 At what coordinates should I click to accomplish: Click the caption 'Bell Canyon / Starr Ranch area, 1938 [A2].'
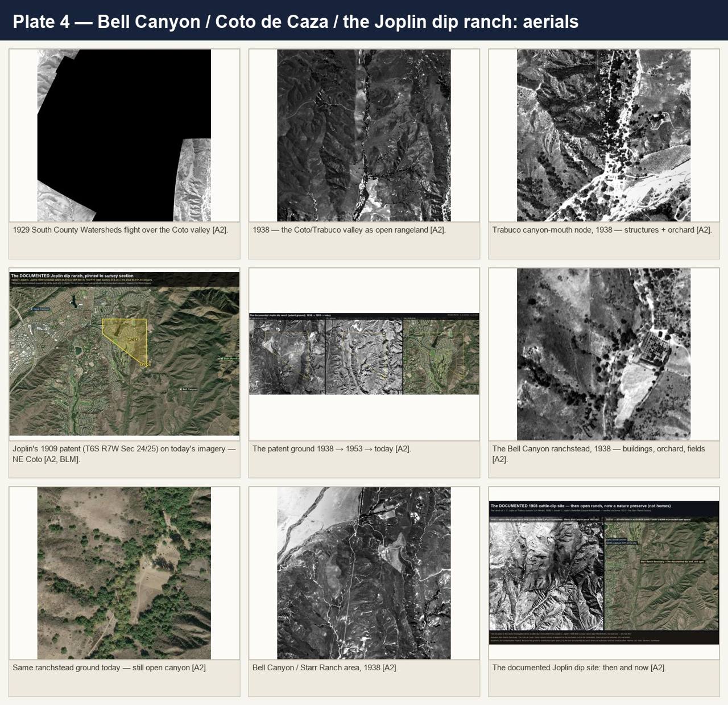click(x=325, y=667)
